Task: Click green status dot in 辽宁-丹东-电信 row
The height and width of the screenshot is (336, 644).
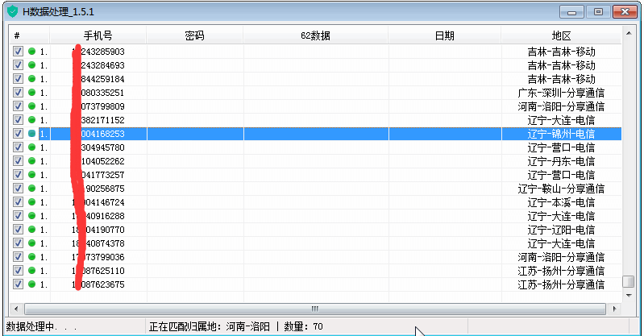Action: tap(32, 161)
